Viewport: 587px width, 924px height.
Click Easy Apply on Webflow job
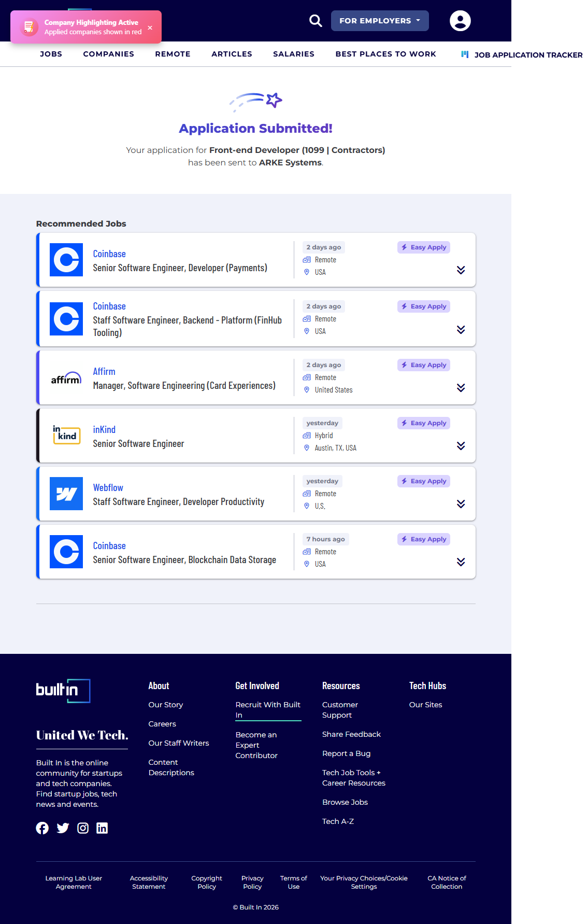(424, 481)
